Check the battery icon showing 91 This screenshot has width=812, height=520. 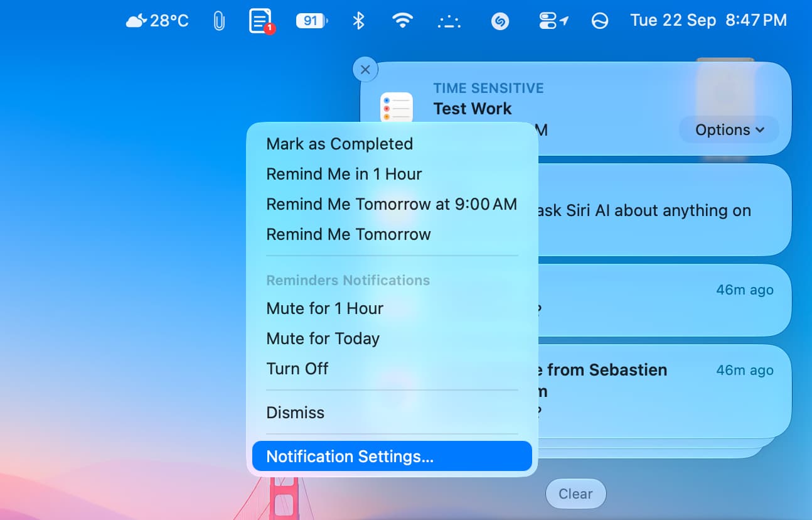[x=312, y=21]
